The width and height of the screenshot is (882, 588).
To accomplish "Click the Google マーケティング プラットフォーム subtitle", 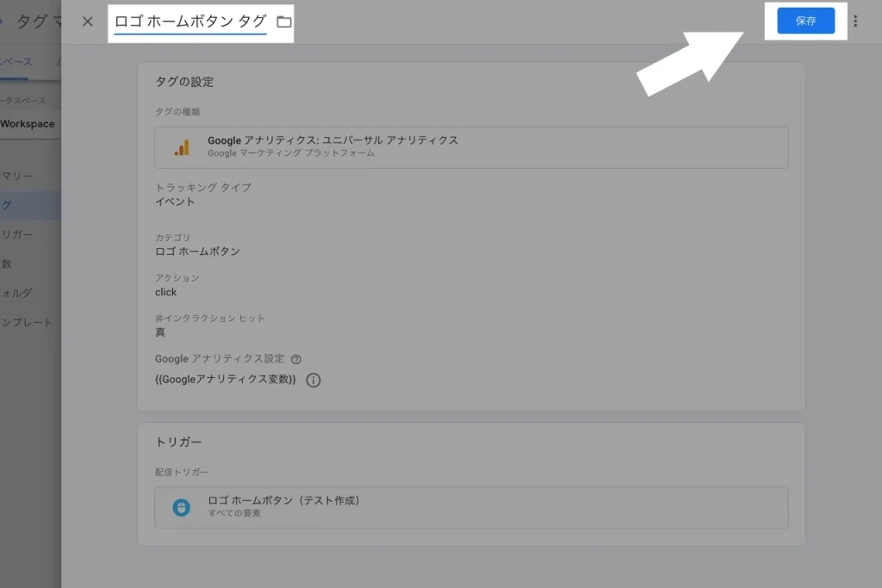I will pyautogui.click(x=291, y=153).
